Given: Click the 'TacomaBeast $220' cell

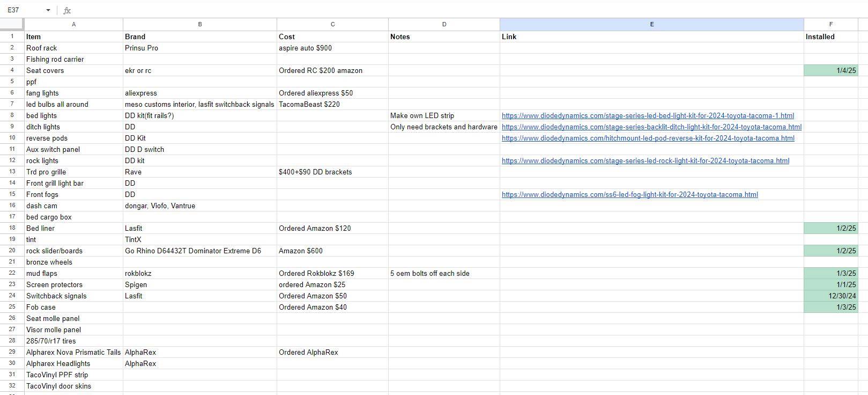Looking at the screenshot, I should point(332,104).
